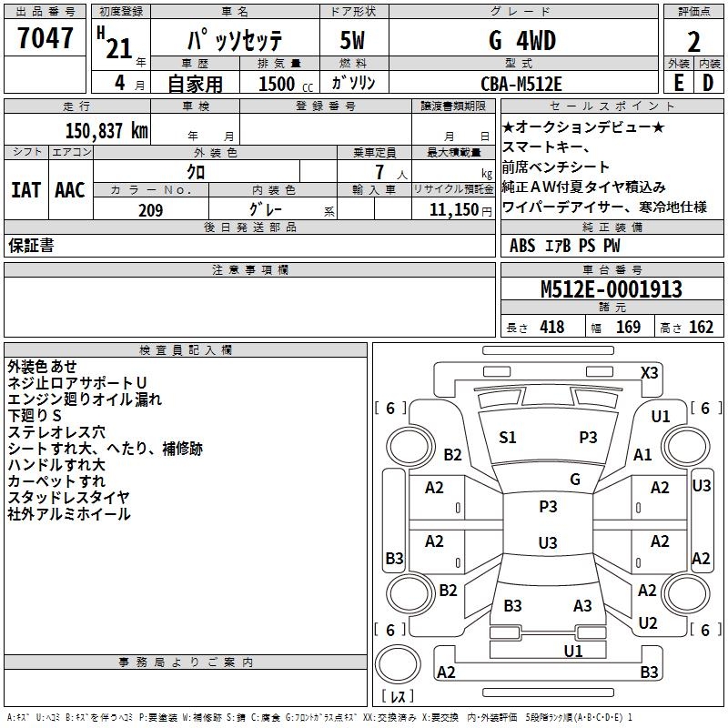Select the A1 scratch mark on the diagram

642,455
